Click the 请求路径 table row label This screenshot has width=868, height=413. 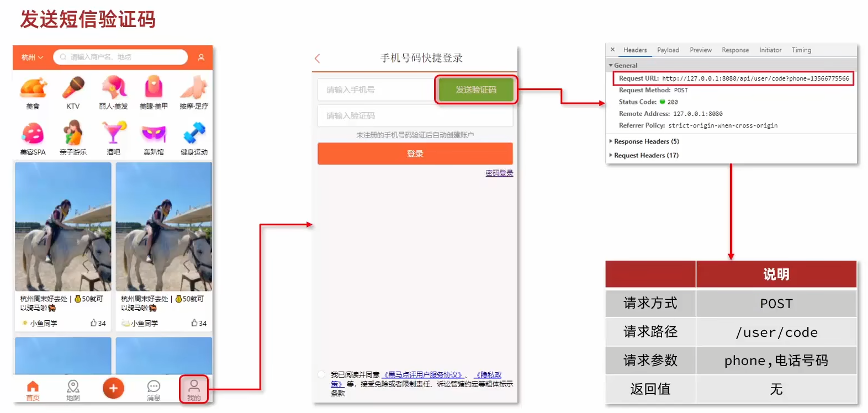click(x=650, y=332)
